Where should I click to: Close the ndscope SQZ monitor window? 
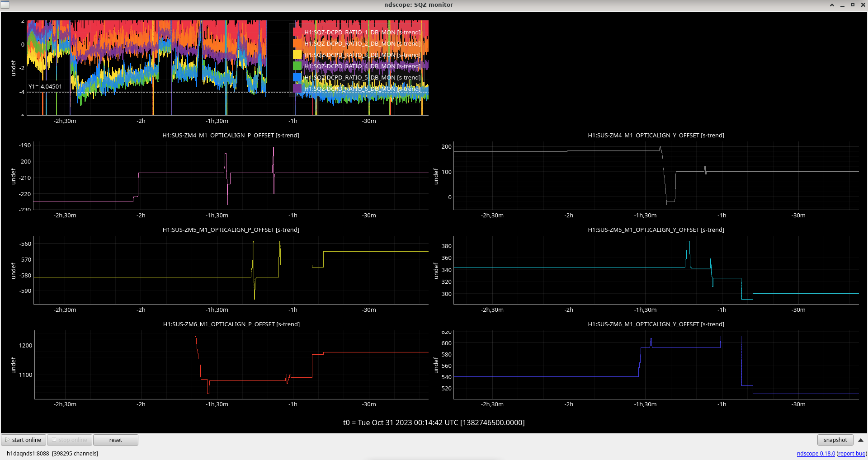863,5
